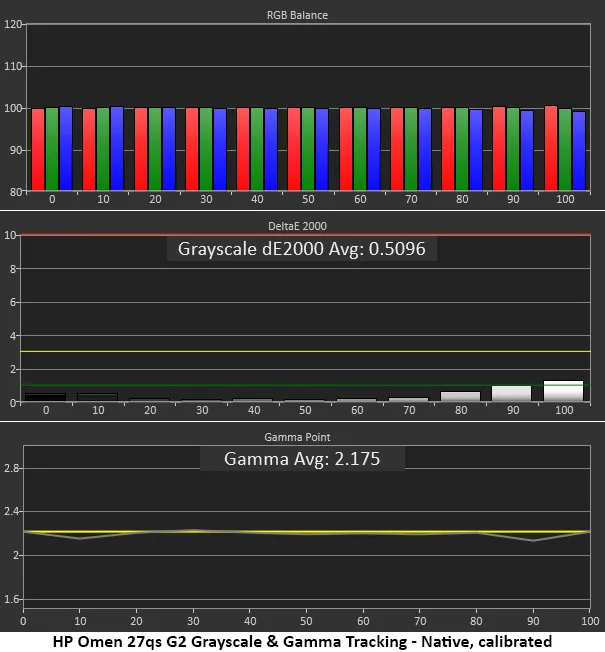Select the DeltaE 2000 bar at level 10

point(97,397)
